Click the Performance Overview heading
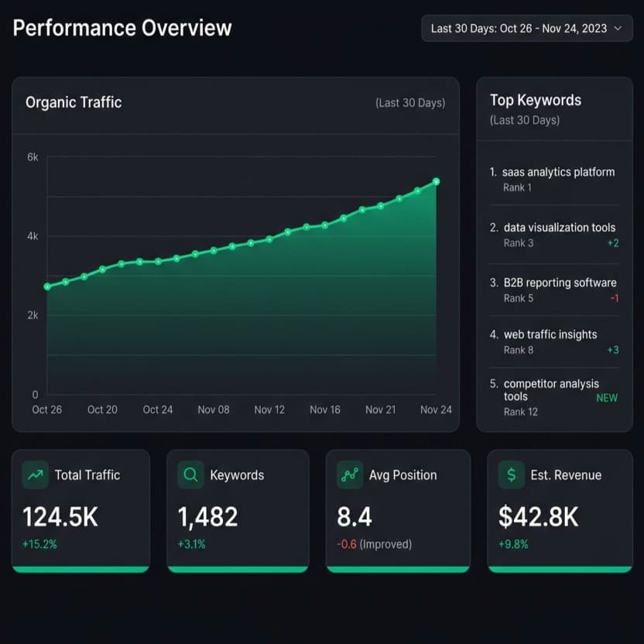Screen dimensions: 644x644 [122, 28]
